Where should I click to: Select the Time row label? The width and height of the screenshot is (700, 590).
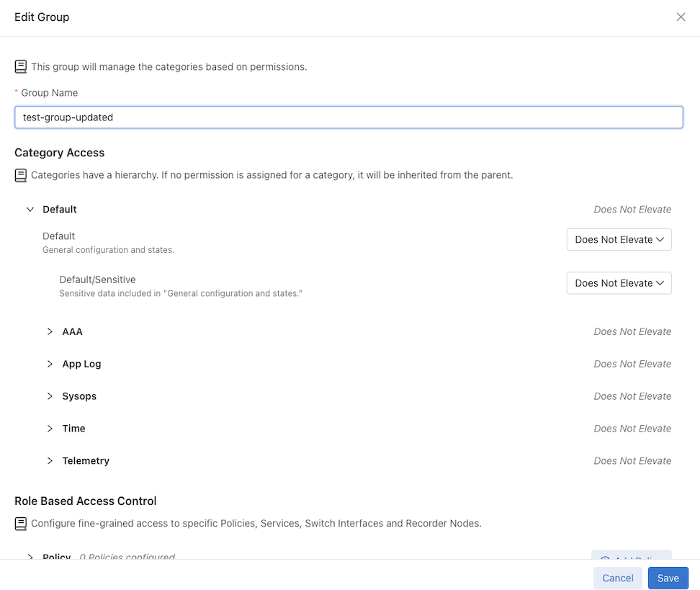(73, 429)
